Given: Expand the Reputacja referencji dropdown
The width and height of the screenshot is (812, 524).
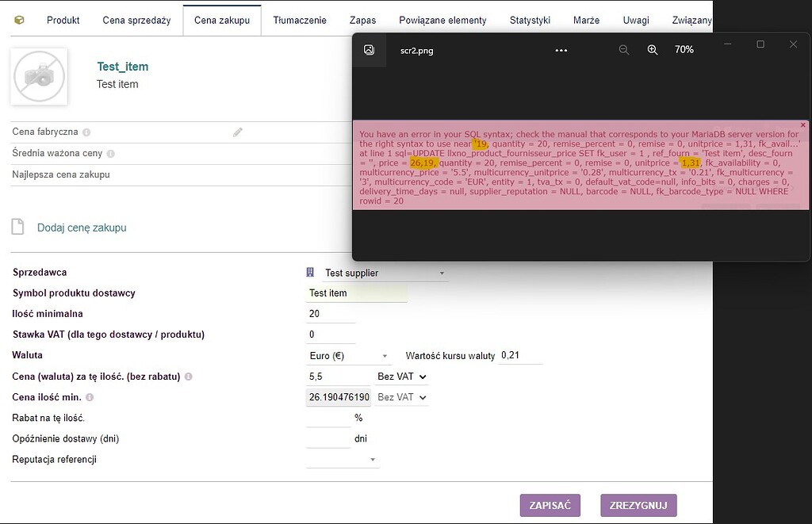Looking at the screenshot, I should (343, 459).
